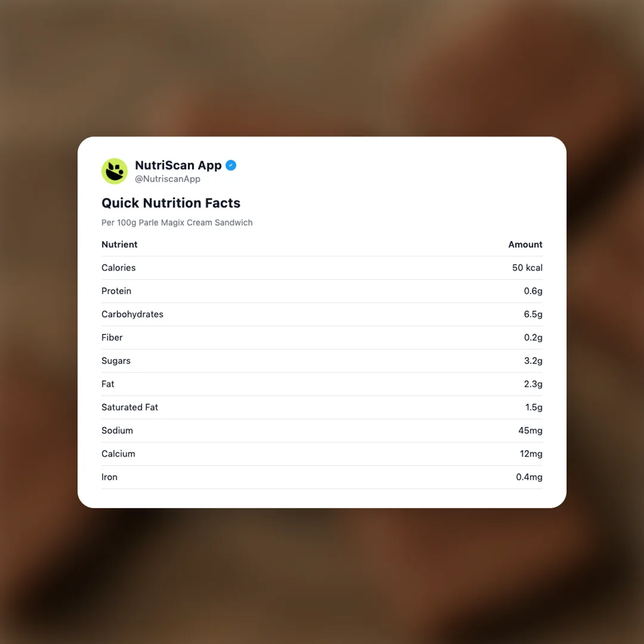
Task: Click the Sugars row label
Action: point(116,361)
